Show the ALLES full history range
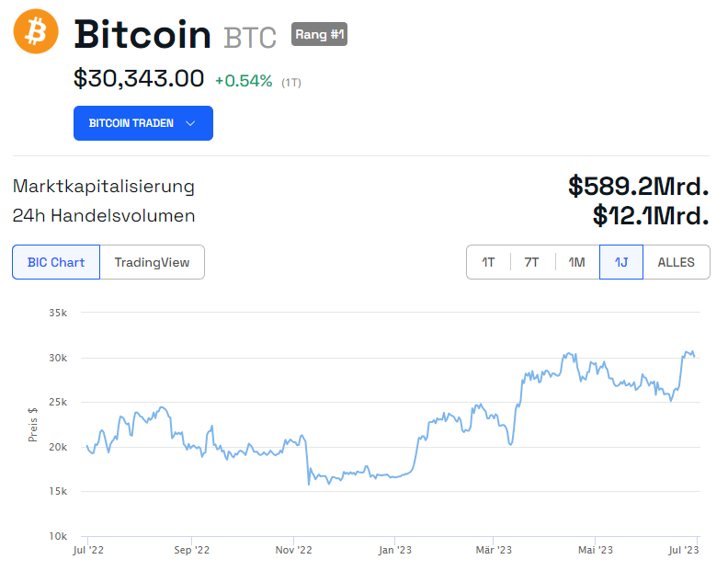 pyautogui.click(x=676, y=262)
